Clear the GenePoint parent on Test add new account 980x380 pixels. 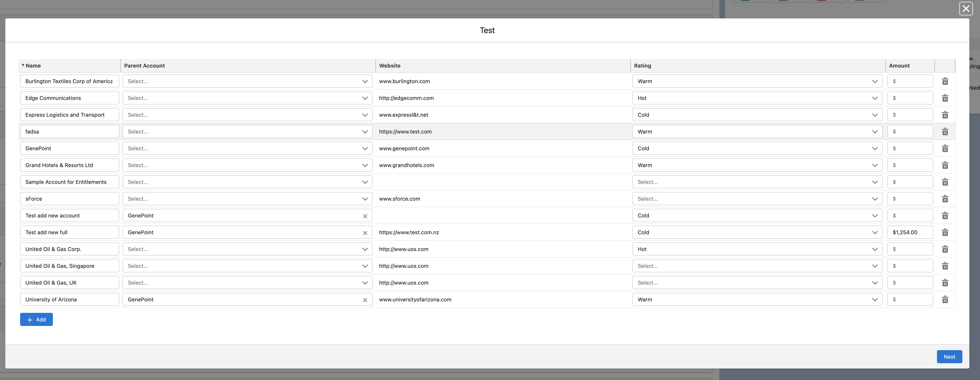coord(365,216)
